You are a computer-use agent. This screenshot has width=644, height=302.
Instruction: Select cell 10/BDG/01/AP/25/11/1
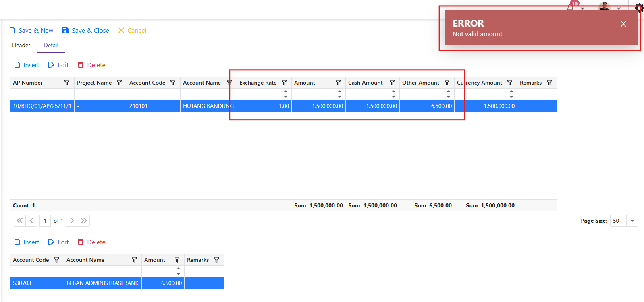click(x=42, y=106)
